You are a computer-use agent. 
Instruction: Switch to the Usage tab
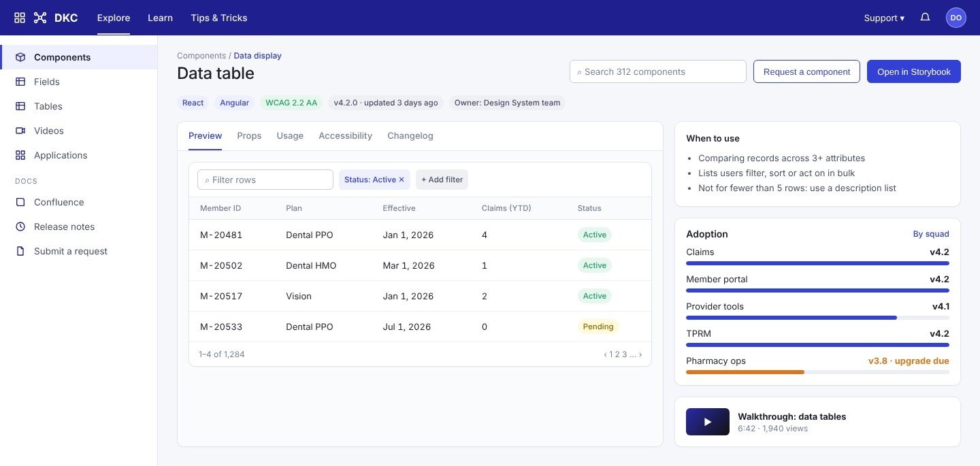pos(290,136)
